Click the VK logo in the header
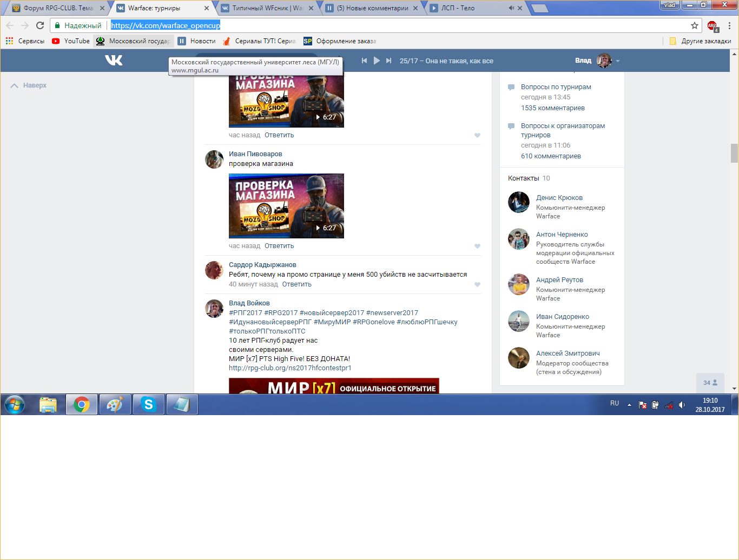 pyautogui.click(x=114, y=60)
